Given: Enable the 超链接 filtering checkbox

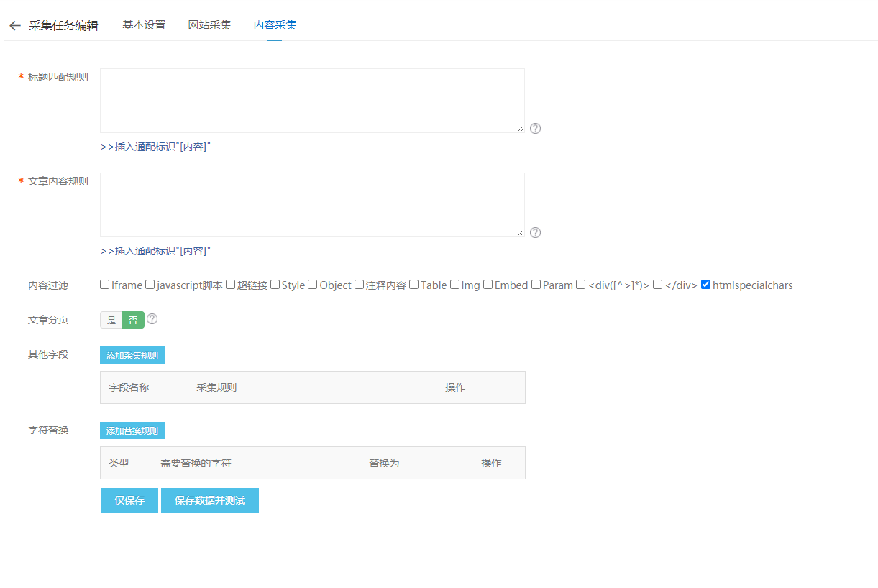Looking at the screenshot, I should tap(231, 285).
